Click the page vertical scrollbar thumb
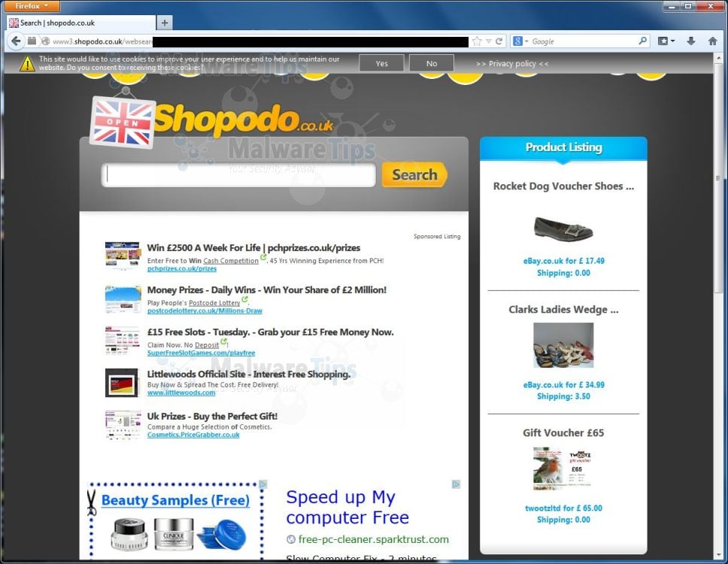 pyautogui.click(x=718, y=177)
